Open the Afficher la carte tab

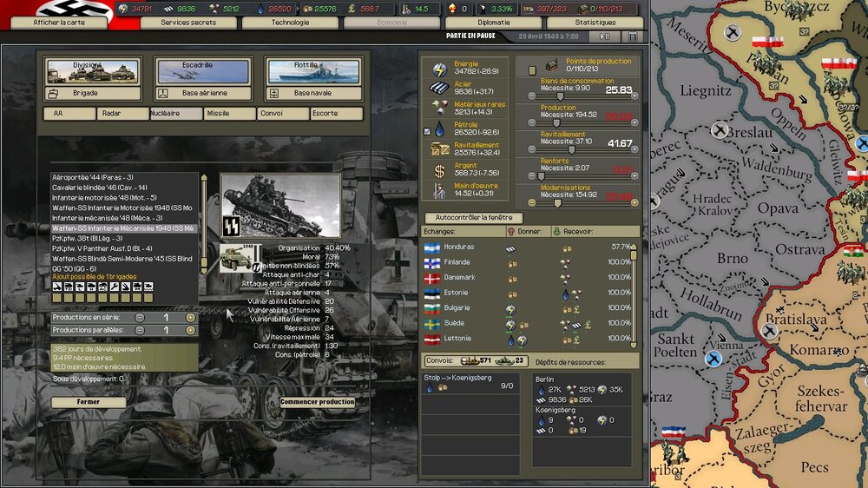click(59, 23)
